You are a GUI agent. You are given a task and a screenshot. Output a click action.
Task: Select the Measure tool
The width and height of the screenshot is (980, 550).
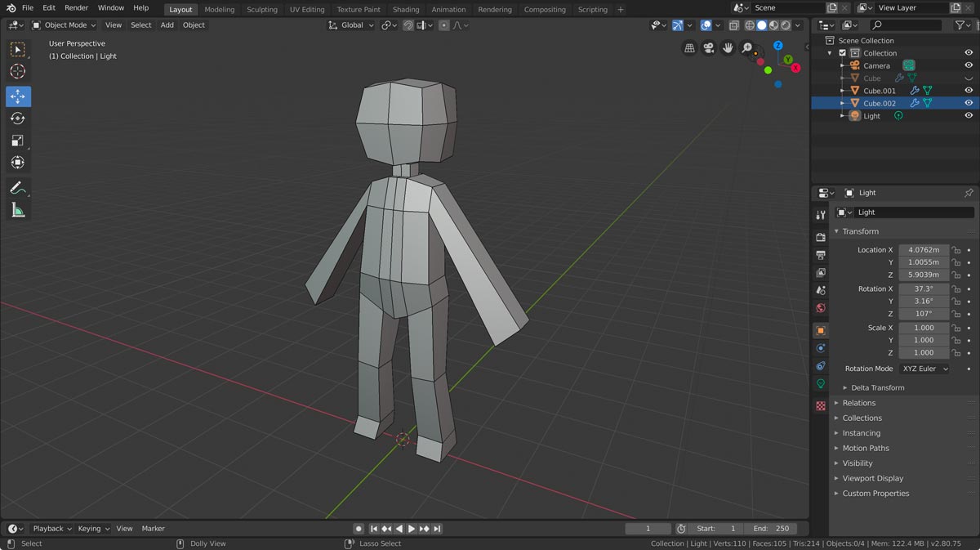pyautogui.click(x=18, y=211)
